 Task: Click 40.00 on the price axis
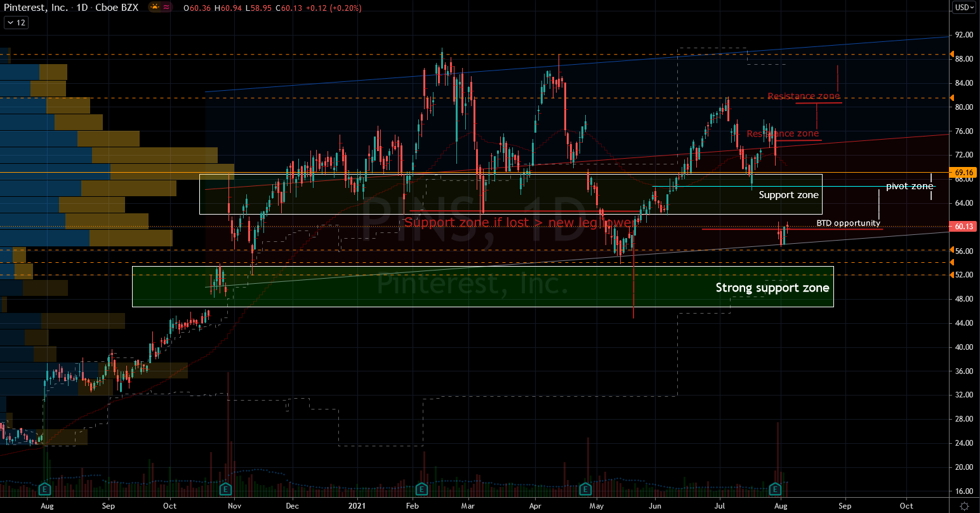(965, 347)
